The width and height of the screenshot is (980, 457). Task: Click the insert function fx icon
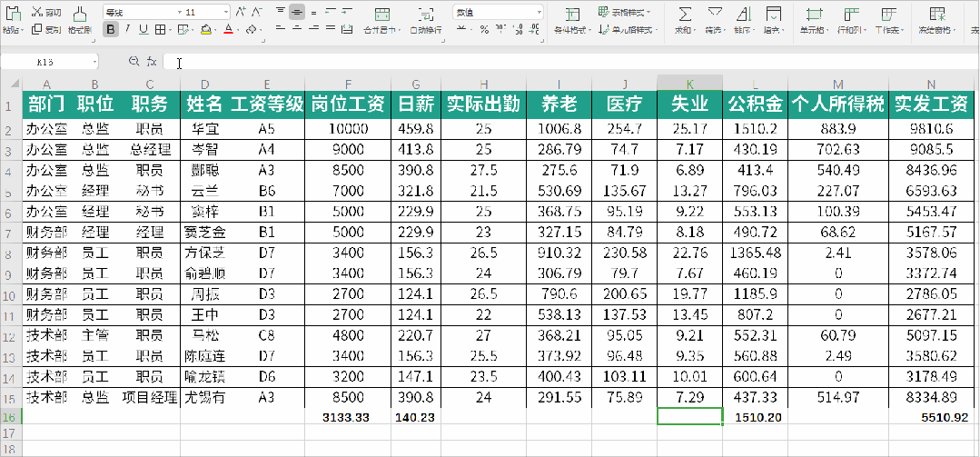[x=152, y=61]
